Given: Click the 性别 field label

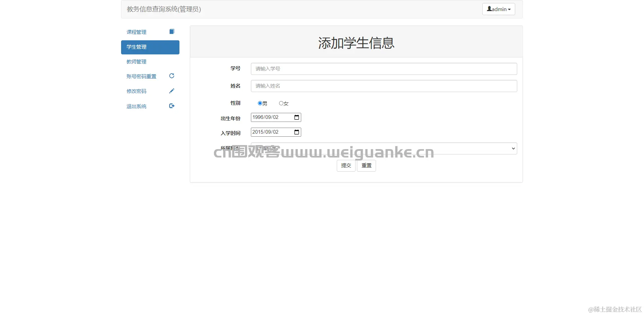Looking at the screenshot, I should 235,103.
